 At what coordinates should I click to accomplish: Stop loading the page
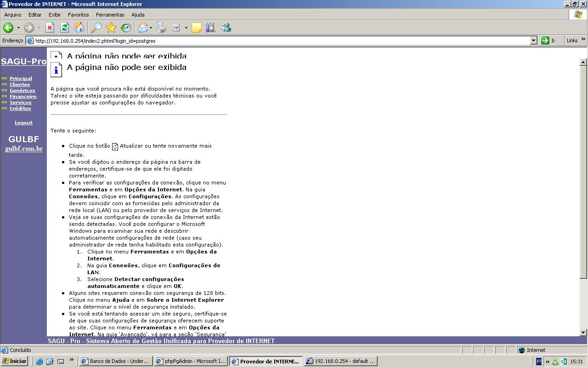pyautogui.click(x=50, y=28)
